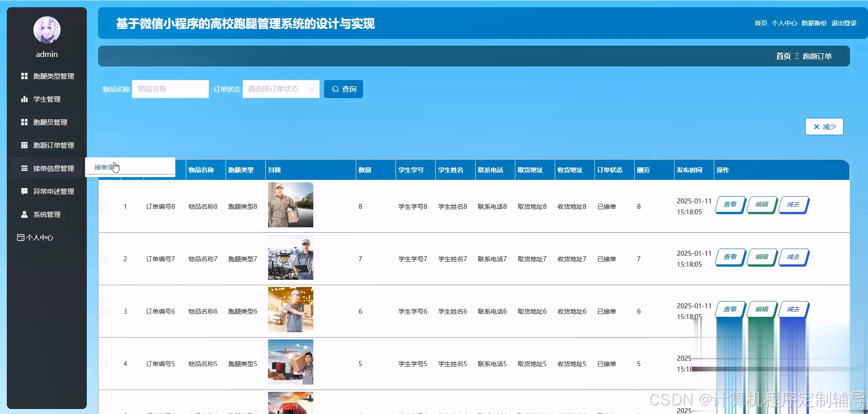Open 个人中心 via the sidebar calendar icon
Viewport: 868px width, 414px height.
(20, 237)
